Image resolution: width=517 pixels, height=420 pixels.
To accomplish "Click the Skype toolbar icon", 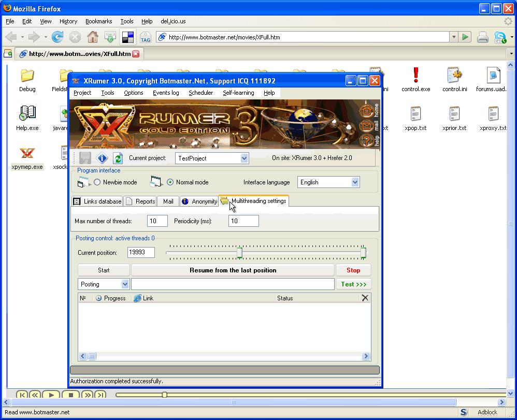I will click(500, 37).
